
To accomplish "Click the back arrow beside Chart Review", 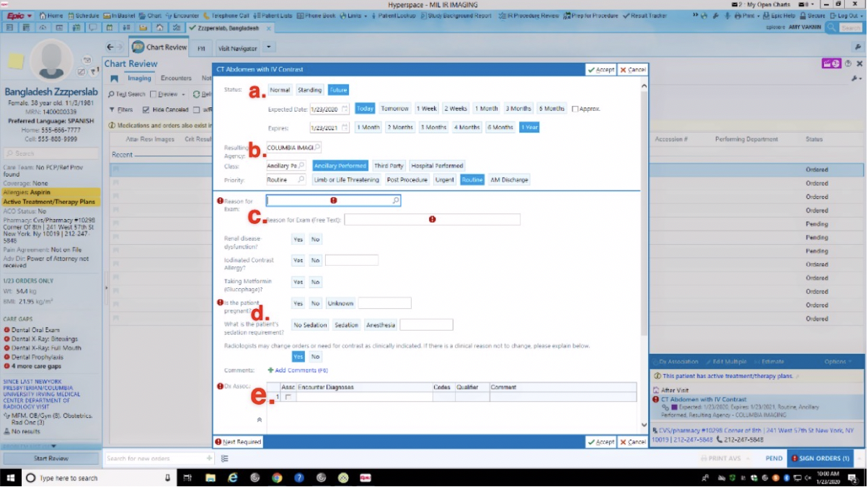I will tap(110, 48).
